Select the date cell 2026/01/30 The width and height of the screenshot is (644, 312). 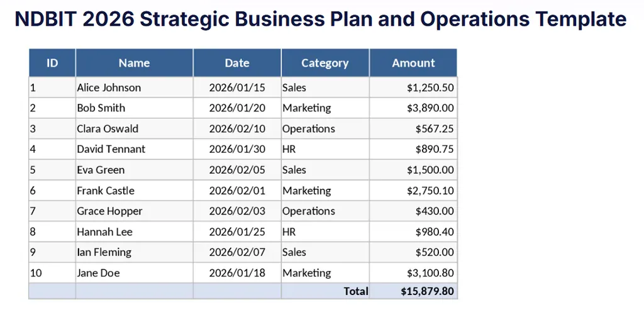pyautogui.click(x=237, y=149)
